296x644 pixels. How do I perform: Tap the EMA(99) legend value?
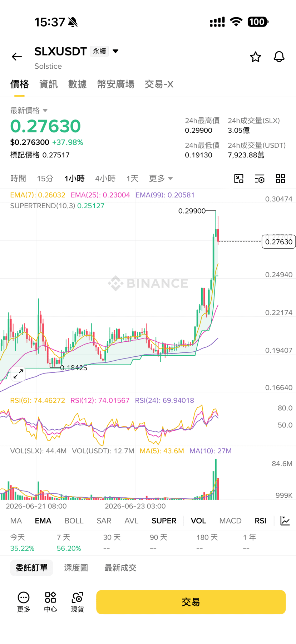pos(165,195)
